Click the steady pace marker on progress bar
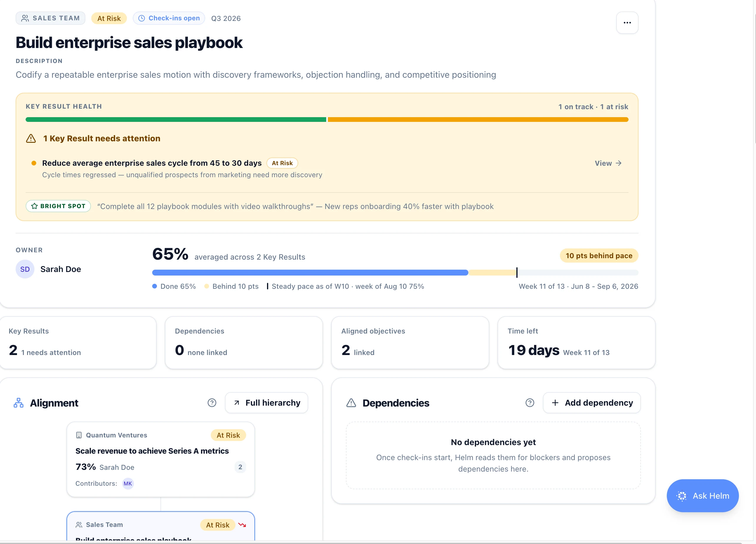 517,273
